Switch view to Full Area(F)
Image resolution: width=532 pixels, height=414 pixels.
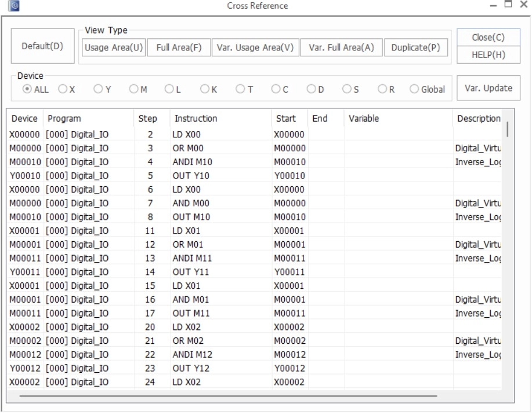pos(179,48)
